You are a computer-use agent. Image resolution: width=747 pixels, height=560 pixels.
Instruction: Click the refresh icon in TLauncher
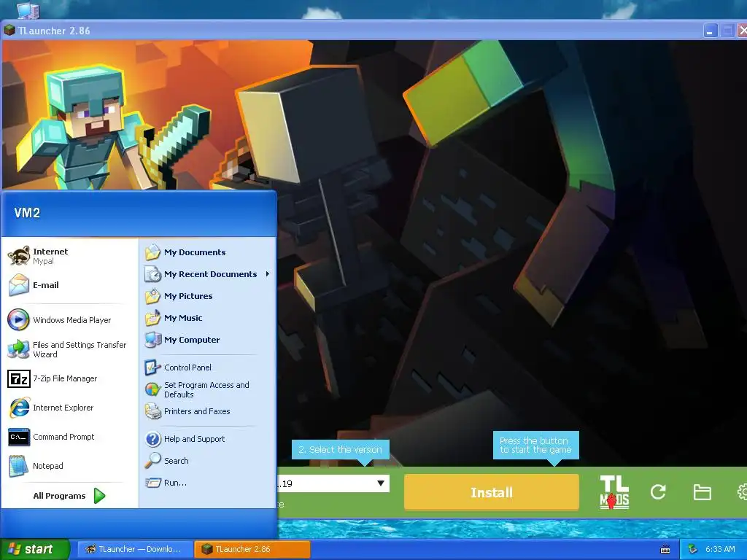pos(658,492)
